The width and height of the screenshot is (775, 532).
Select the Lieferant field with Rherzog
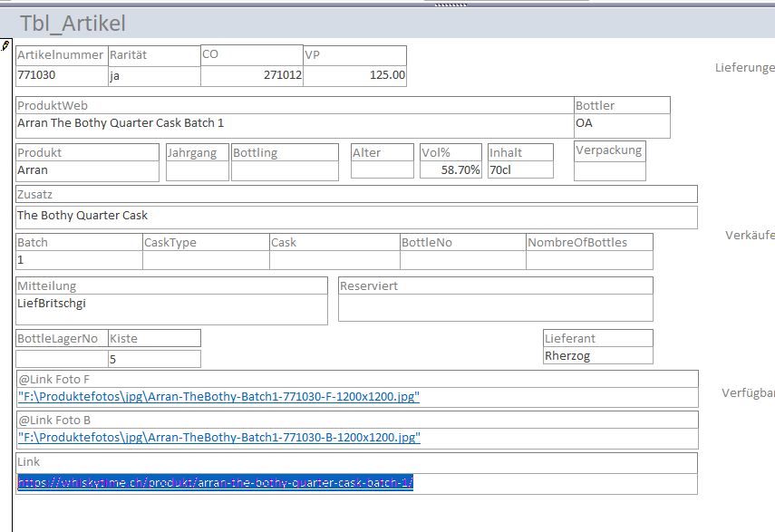(598, 355)
